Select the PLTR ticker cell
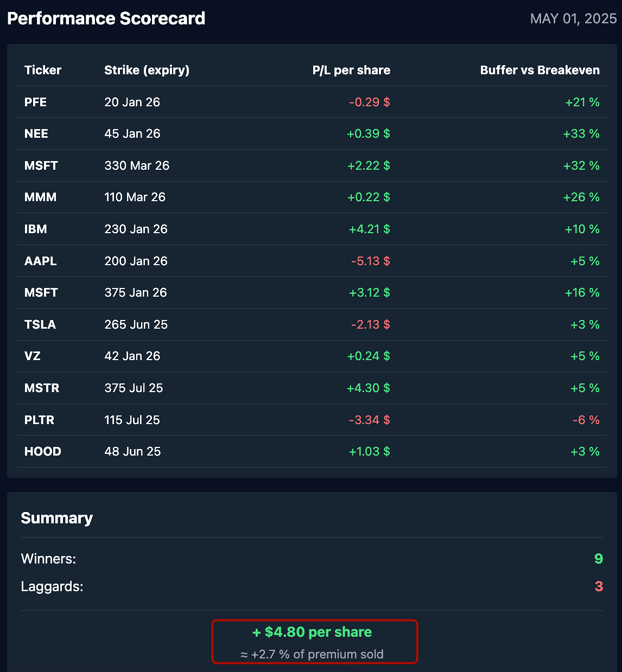The height and width of the screenshot is (672, 622). (40, 420)
